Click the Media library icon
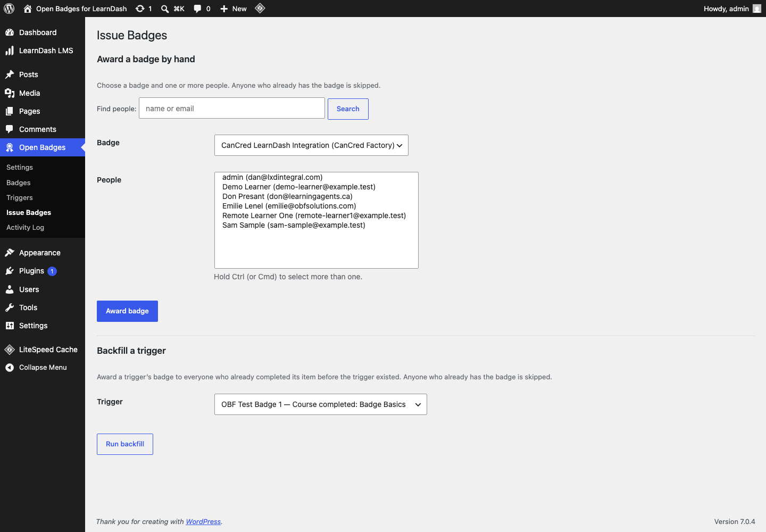The height and width of the screenshot is (532, 766). 10,93
